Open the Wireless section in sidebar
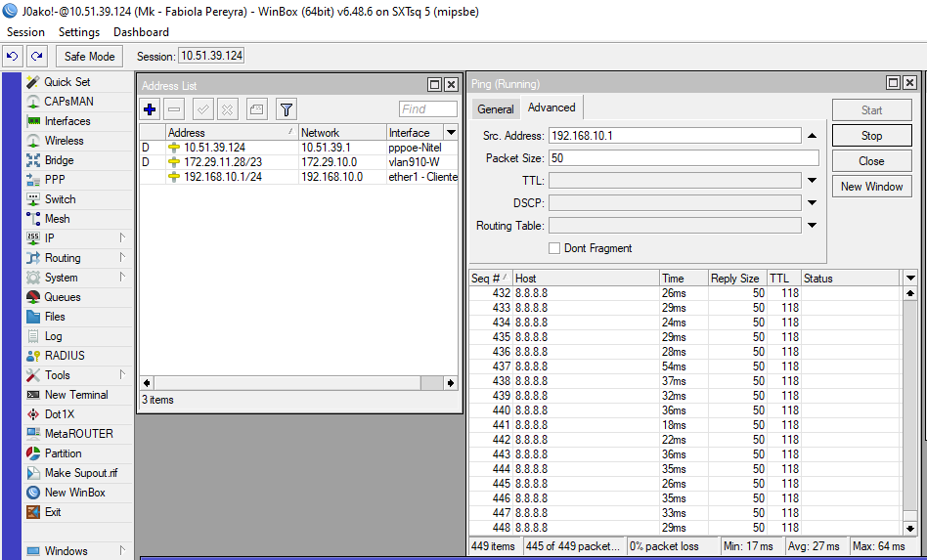This screenshot has width=927, height=560. 65,141
